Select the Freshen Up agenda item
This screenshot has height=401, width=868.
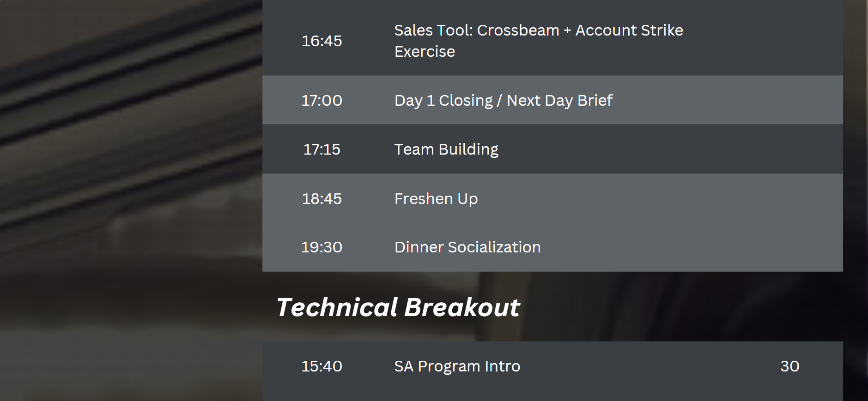coord(436,199)
